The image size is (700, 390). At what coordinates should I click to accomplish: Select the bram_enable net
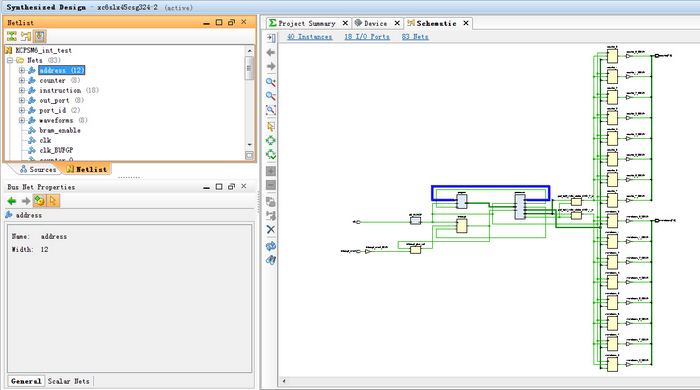(x=60, y=130)
